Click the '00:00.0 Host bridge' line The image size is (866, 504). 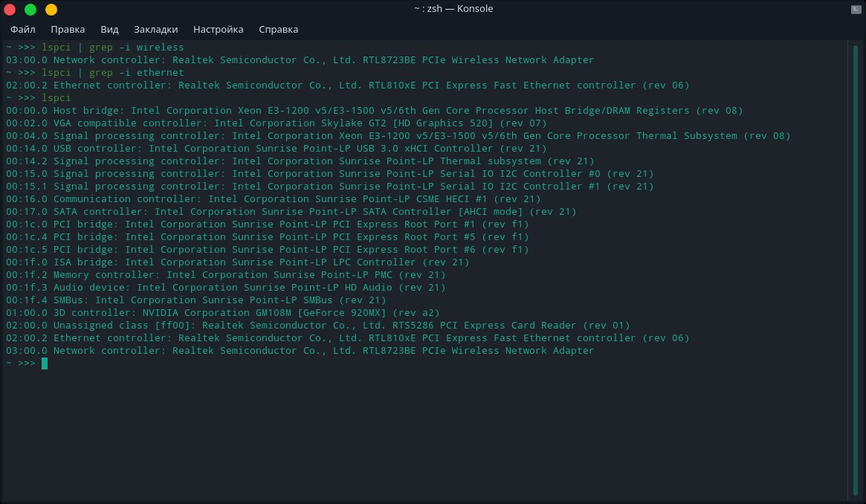pyautogui.click(x=375, y=111)
